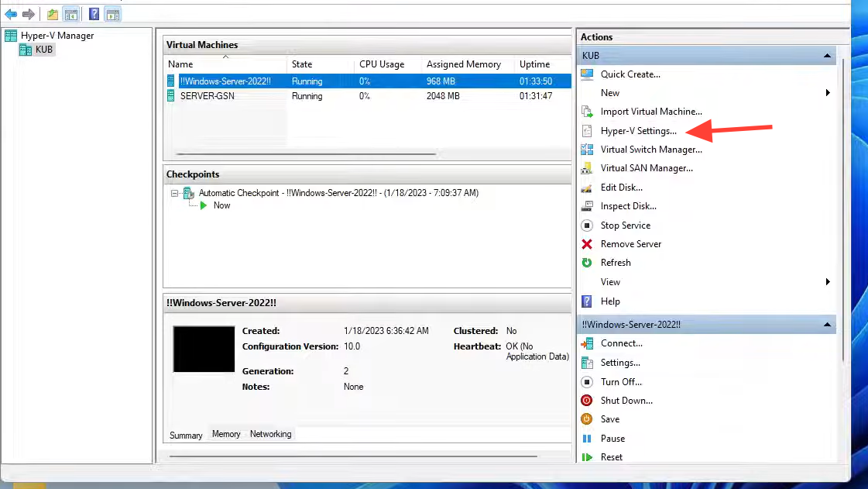Click Shut Down... action text
The width and height of the screenshot is (868, 489).
pyautogui.click(x=626, y=401)
